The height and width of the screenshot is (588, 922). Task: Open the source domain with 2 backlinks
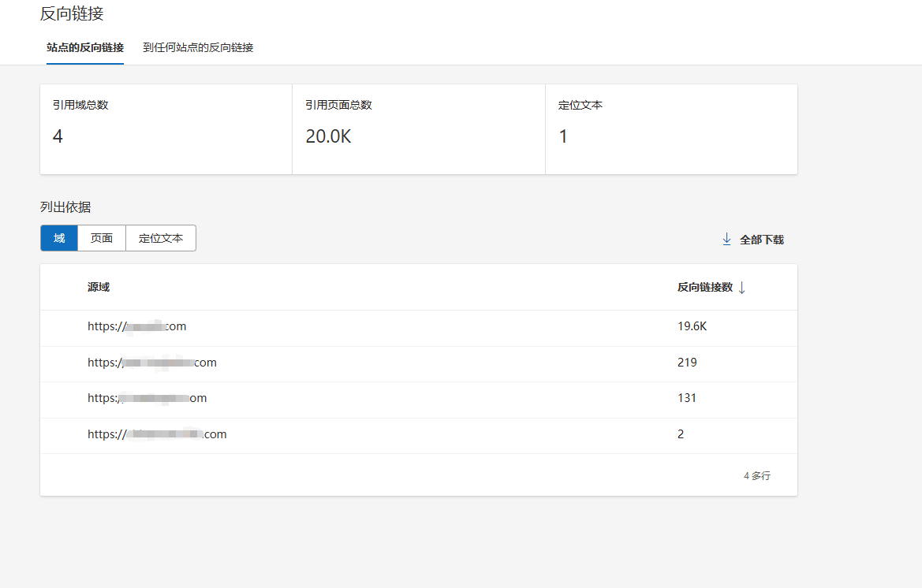click(157, 434)
